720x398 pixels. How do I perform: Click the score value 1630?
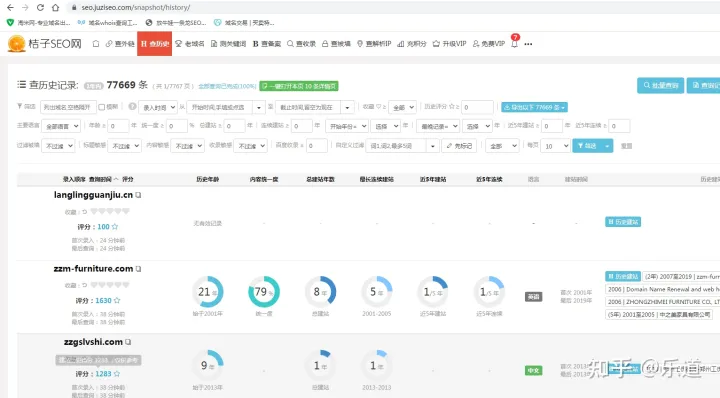click(x=103, y=300)
